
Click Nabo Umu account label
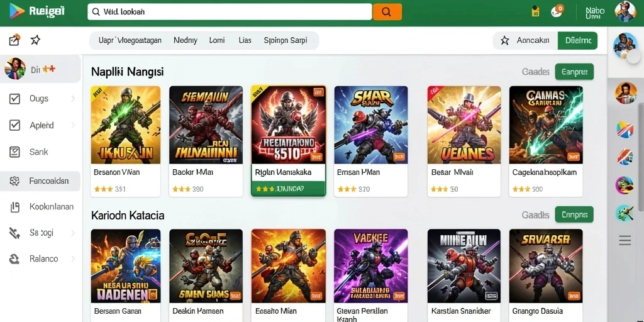coord(595,13)
